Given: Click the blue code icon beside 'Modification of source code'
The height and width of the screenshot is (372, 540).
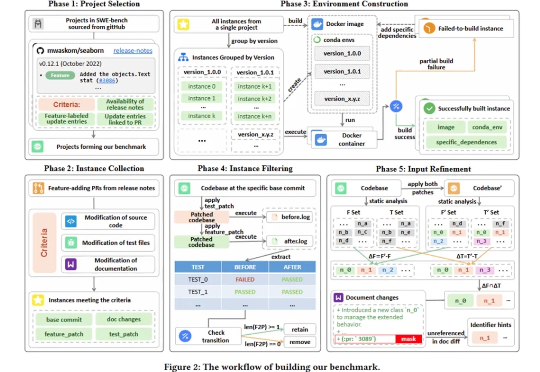Looking at the screenshot, I should (71, 221).
